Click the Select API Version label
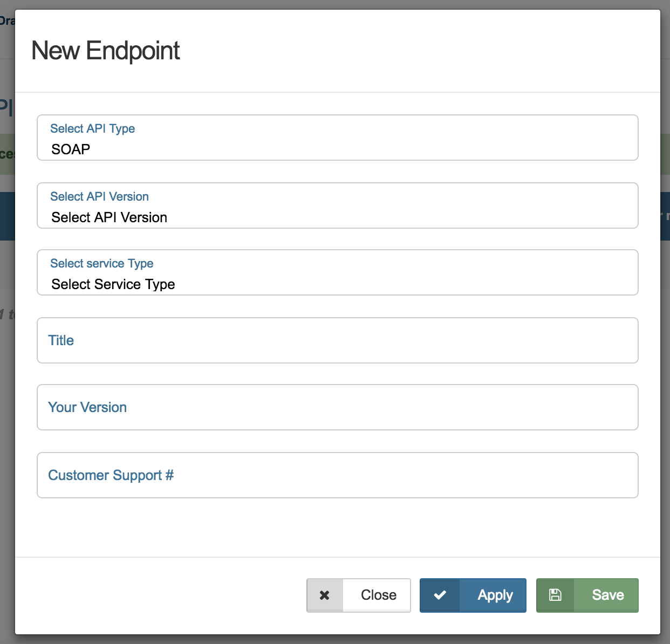670x644 pixels. pyautogui.click(x=99, y=196)
